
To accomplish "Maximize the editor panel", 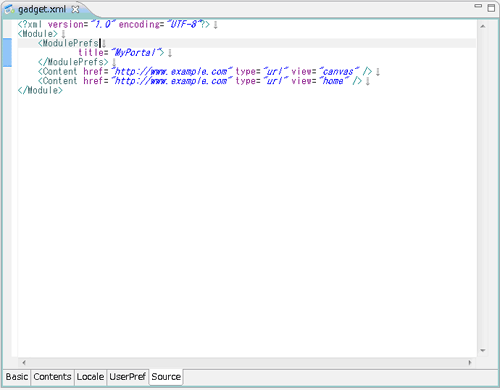I will click(x=491, y=8).
